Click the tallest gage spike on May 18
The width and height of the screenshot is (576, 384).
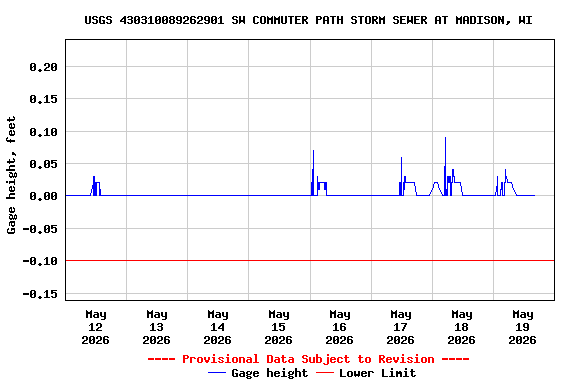click(x=446, y=166)
